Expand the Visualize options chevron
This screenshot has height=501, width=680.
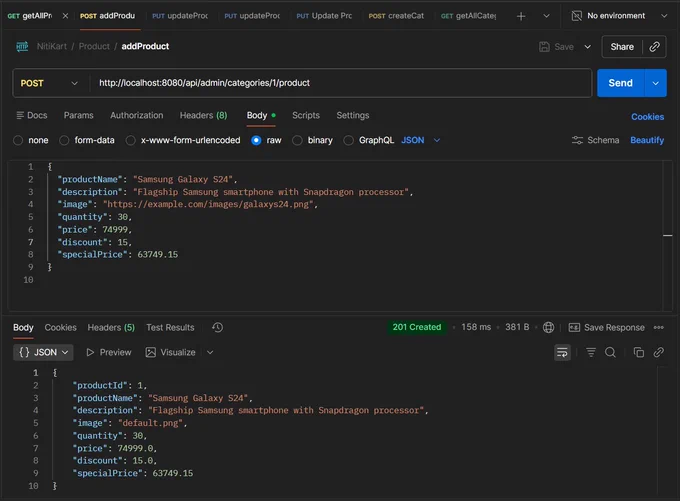point(210,352)
